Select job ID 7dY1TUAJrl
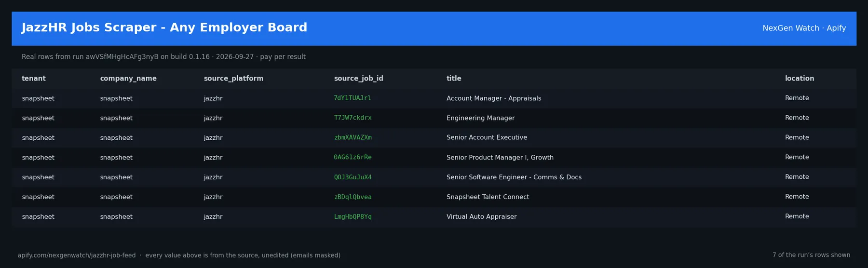The height and width of the screenshot is (268, 868). click(353, 98)
